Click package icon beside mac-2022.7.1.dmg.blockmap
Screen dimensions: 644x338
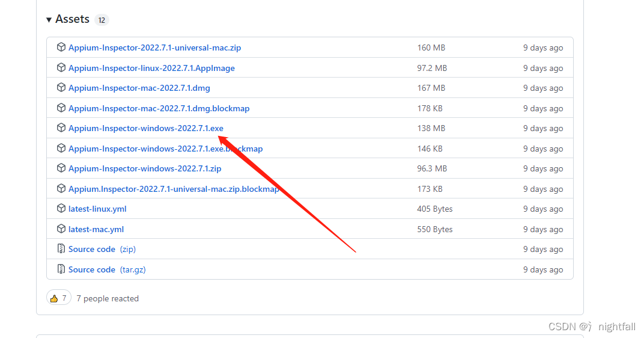point(61,108)
